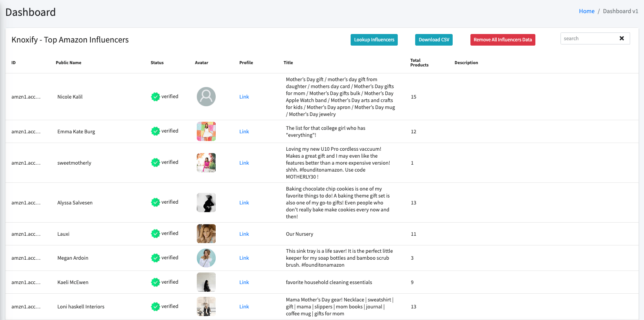Viewport: 644px width, 320px height.
Task: Select the name Loni haskell Interiors
Action: 81,307
